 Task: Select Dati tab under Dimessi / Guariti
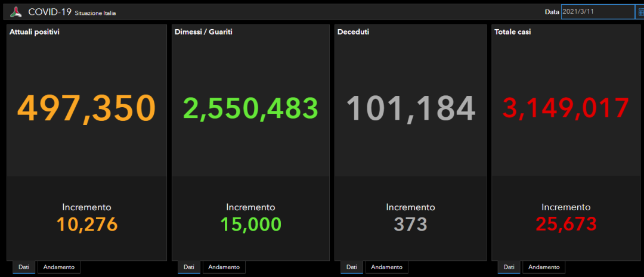coord(189,267)
